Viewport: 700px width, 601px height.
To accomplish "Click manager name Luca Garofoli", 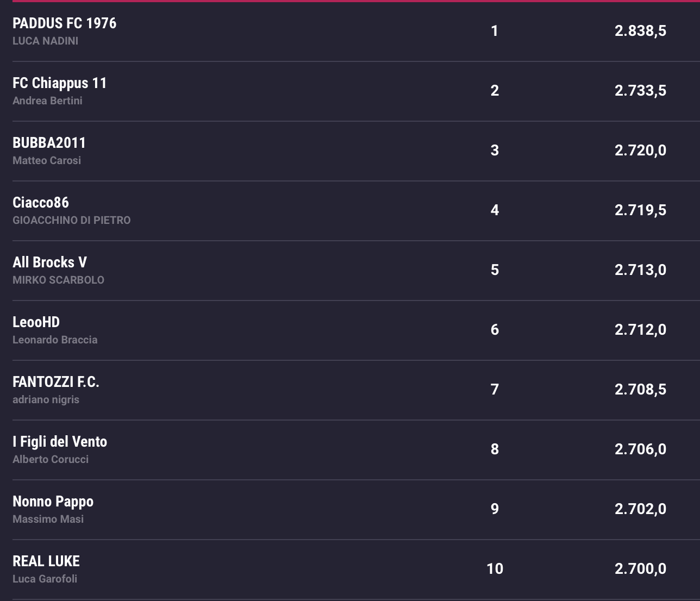I will pos(45,579).
